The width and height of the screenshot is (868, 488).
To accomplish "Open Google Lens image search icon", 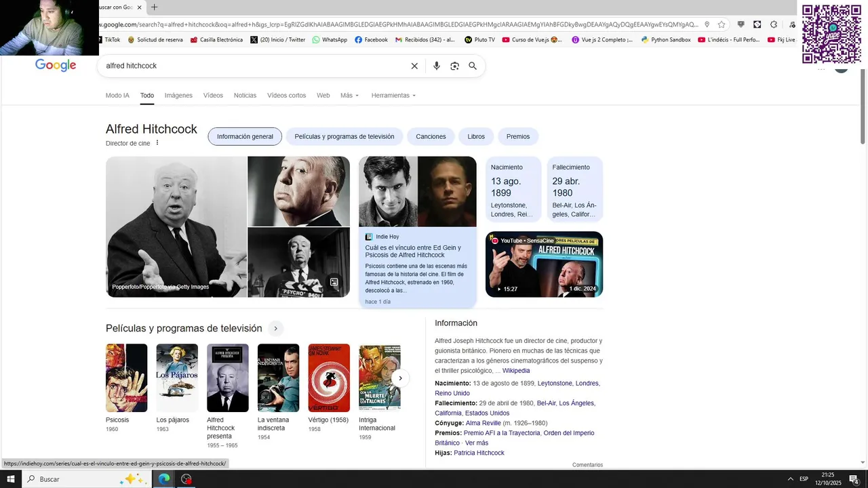I will pos(455,66).
